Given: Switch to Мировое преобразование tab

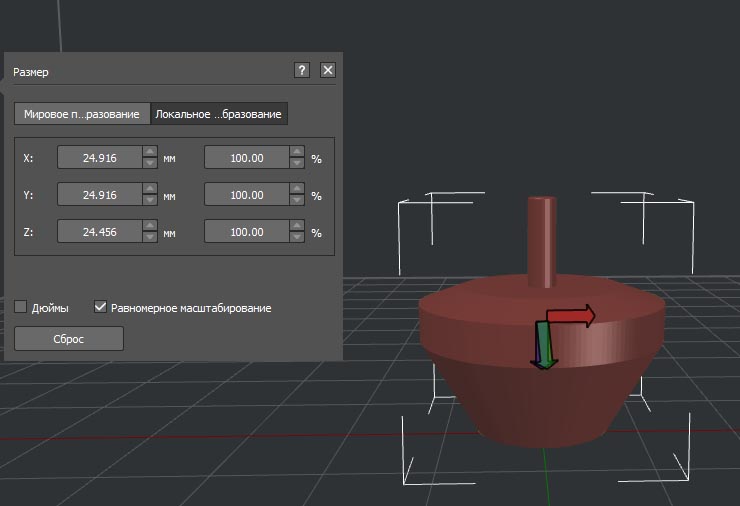Looking at the screenshot, I should 82,114.
